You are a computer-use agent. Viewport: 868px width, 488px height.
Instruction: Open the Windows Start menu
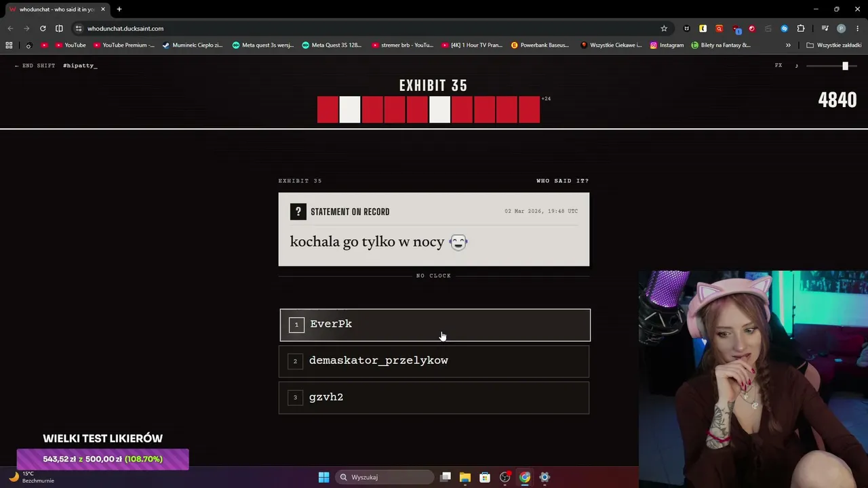323,477
